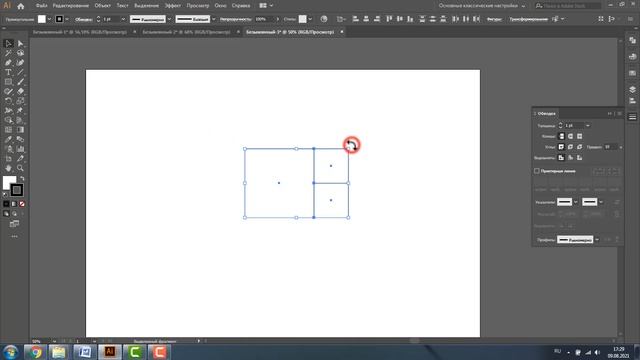Click the Трансформирование link in control bar
640x360 pixels.
point(528,19)
